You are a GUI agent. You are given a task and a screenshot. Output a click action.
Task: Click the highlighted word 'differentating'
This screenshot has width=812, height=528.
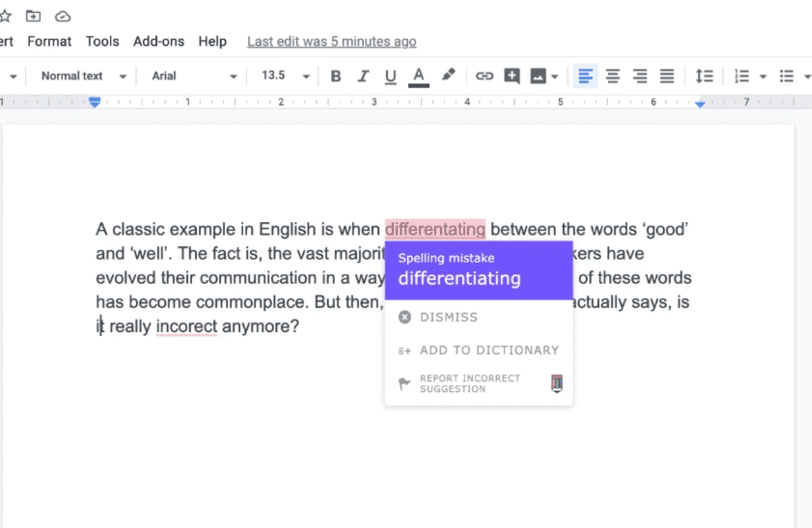pyautogui.click(x=435, y=229)
